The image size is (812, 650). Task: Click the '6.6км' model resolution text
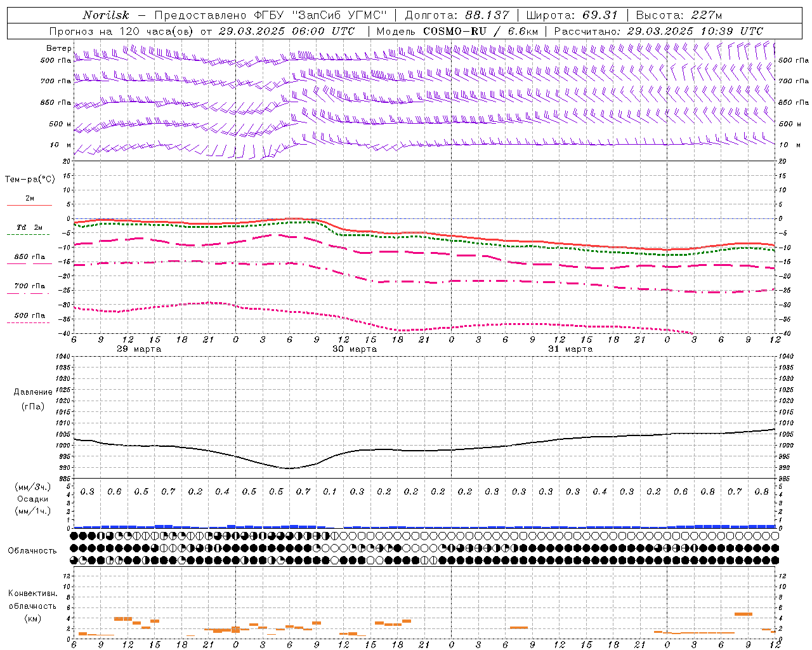pos(522,31)
